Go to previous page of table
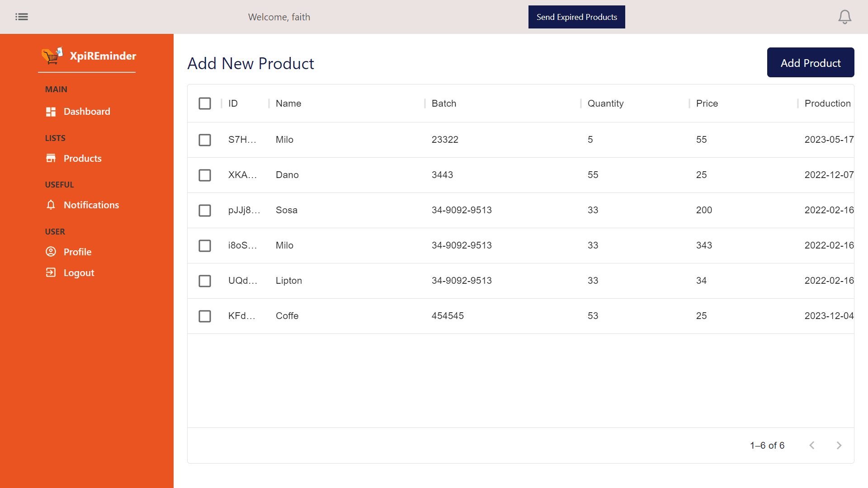868x488 pixels. point(812,446)
